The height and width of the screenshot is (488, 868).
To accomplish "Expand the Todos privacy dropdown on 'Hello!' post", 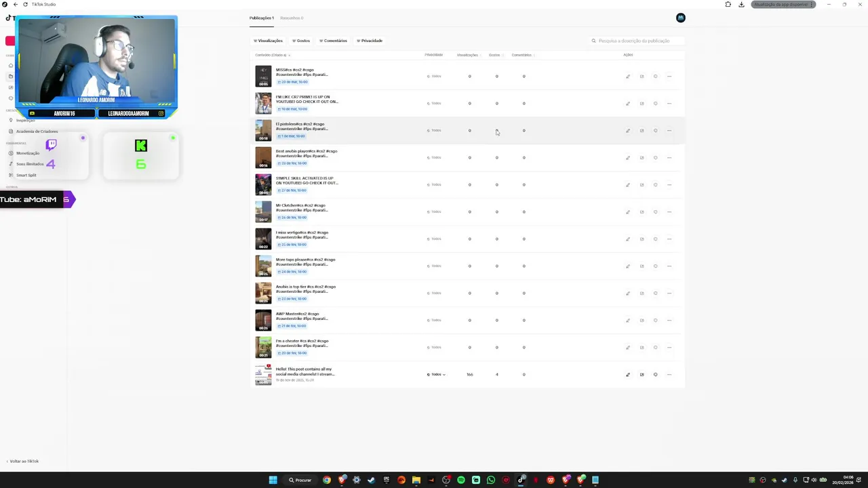I will tap(436, 375).
